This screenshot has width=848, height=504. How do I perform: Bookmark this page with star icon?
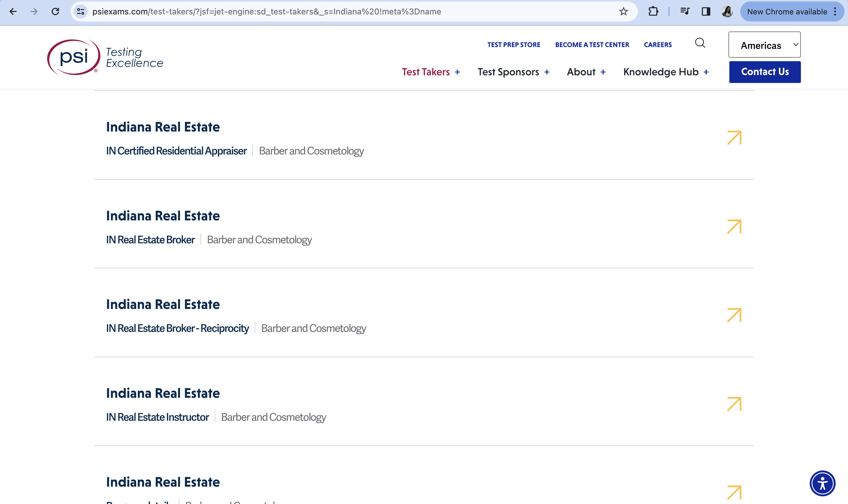[x=623, y=11]
